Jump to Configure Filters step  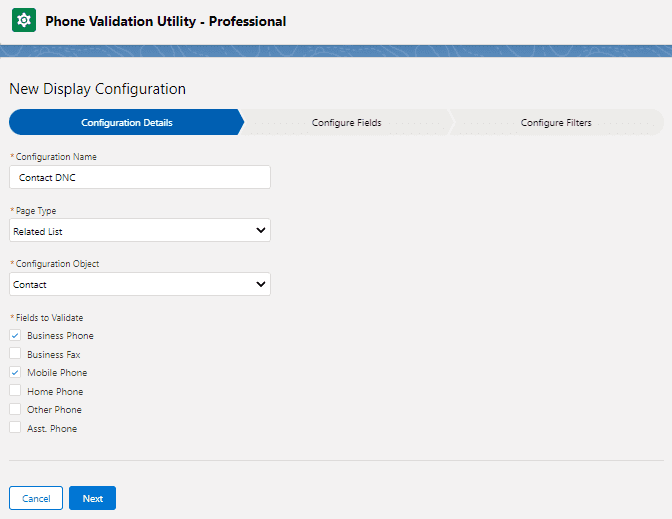pos(556,123)
